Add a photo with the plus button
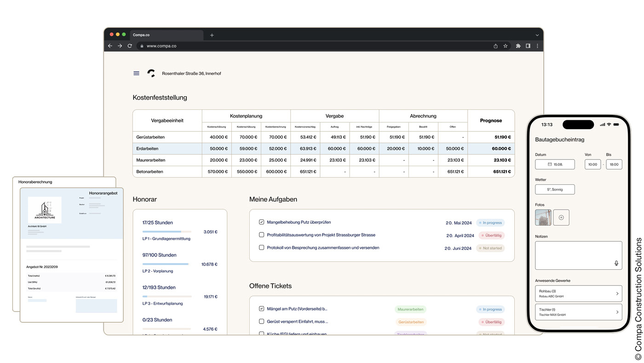Viewport: 644px width, 363px height. coord(561,217)
